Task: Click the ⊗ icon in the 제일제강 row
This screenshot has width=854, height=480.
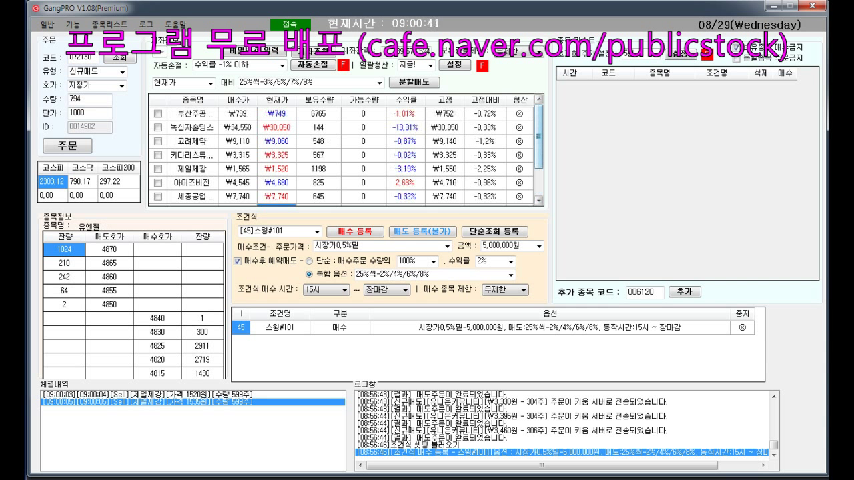Action: (x=519, y=169)
